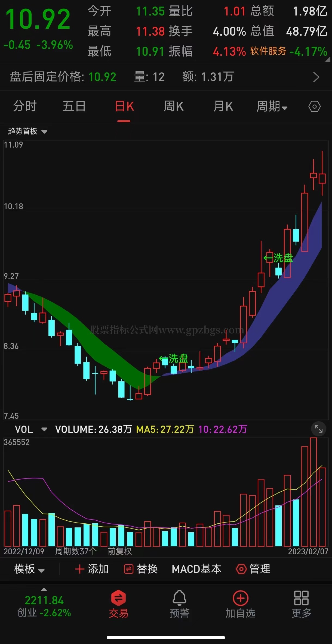Expand volume chart to fullscreen

[x=318, y=429]
